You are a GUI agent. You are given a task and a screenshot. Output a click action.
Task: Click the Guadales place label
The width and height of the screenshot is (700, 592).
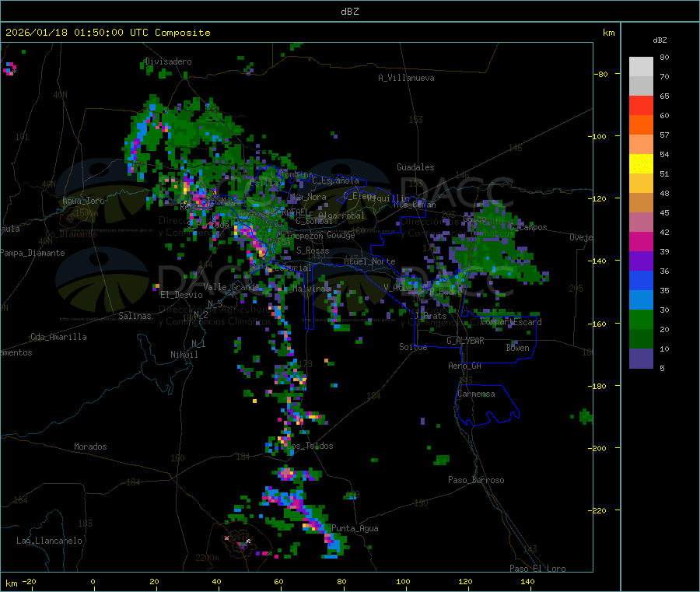pyautogui.click(x=415, y=167)
